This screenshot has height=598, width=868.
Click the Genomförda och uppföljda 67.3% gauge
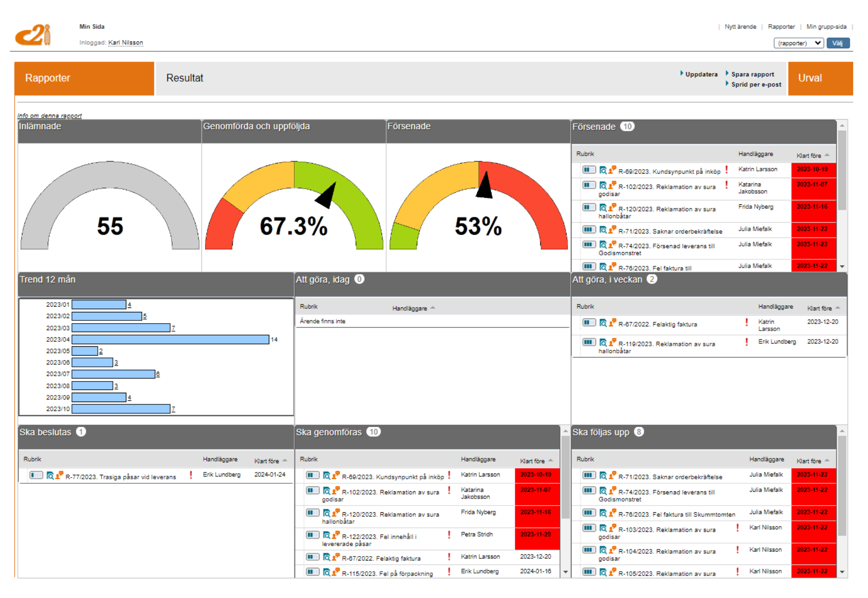click(x=294, y=205)
